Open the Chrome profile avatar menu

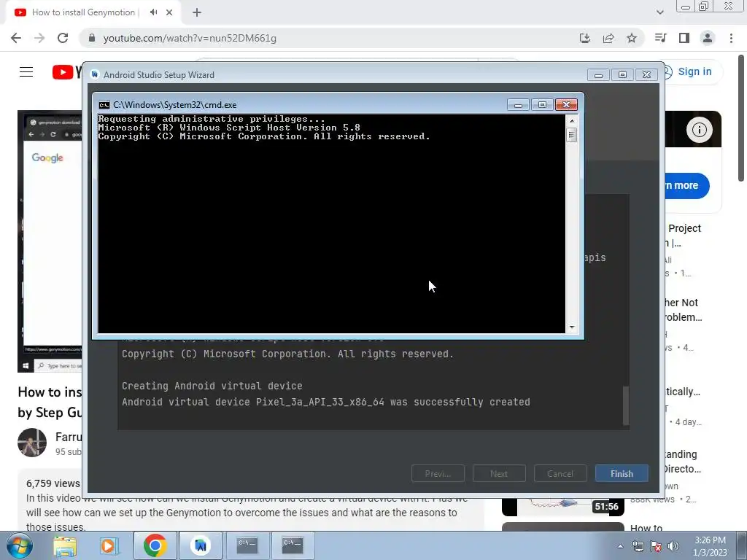point(708,38)
